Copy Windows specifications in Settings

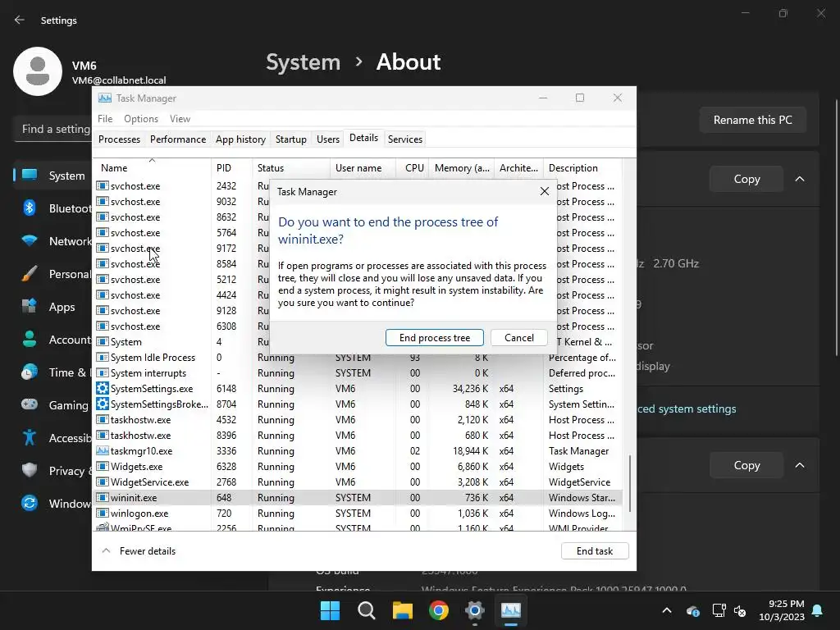[746, 465]
